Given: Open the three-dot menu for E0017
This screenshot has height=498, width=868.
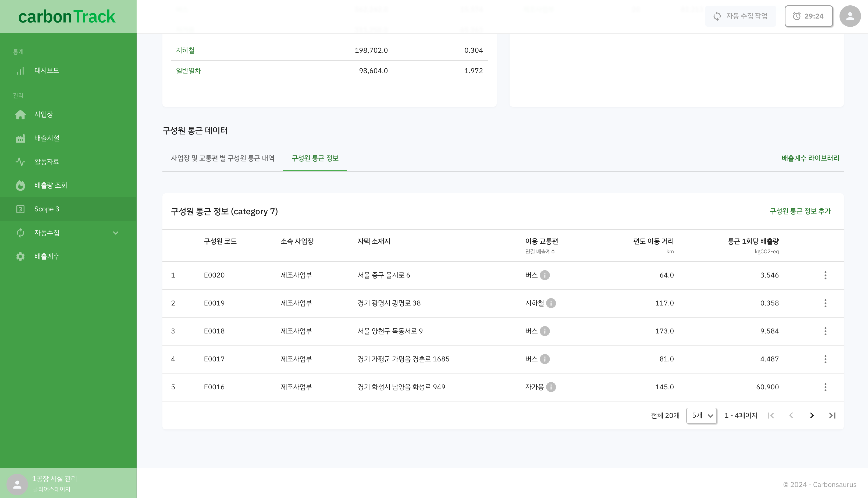Looking at the screenshot, I should click(825, 360).
